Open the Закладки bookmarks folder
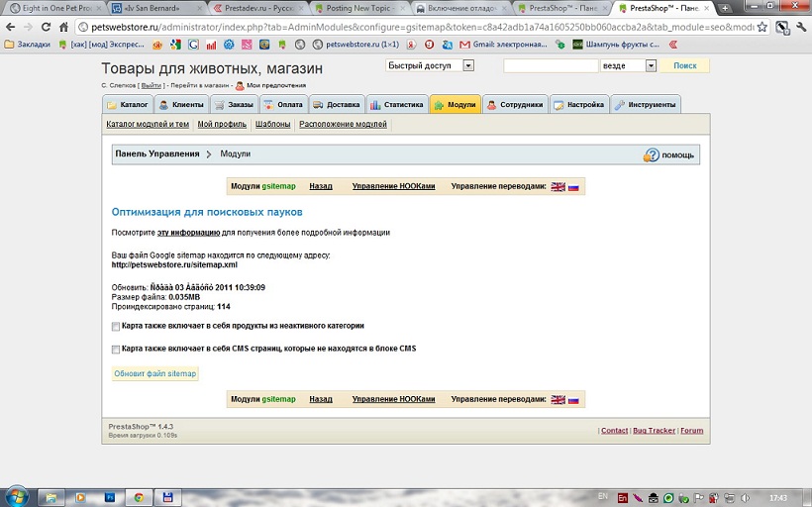This screenshot has width=812, height=507. click(x=28, y=45)
